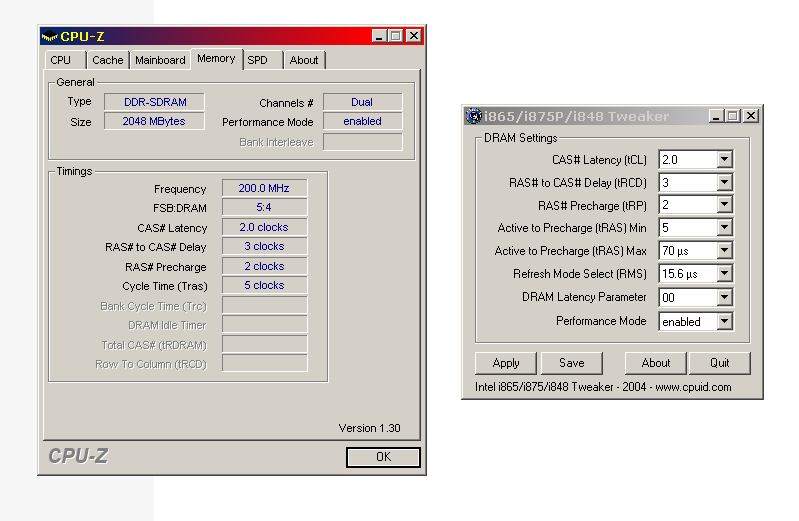
Task: Click the Timings group label in CPU-Z
Action: point(74,171)
